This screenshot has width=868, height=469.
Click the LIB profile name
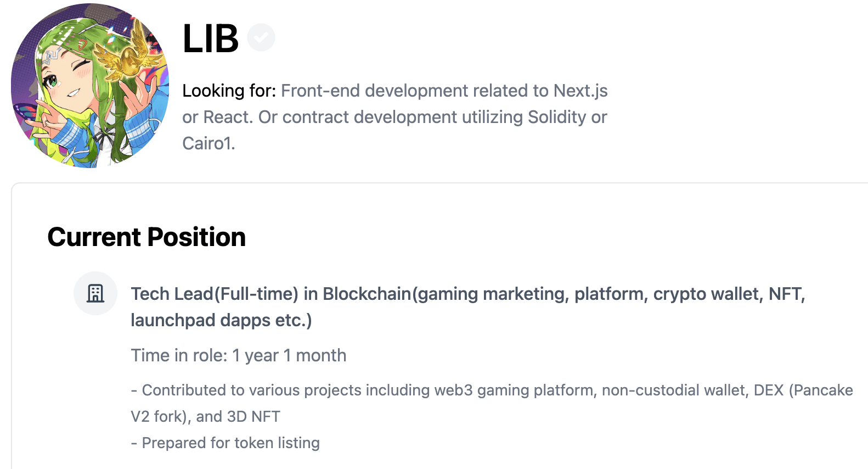point(210,39)
